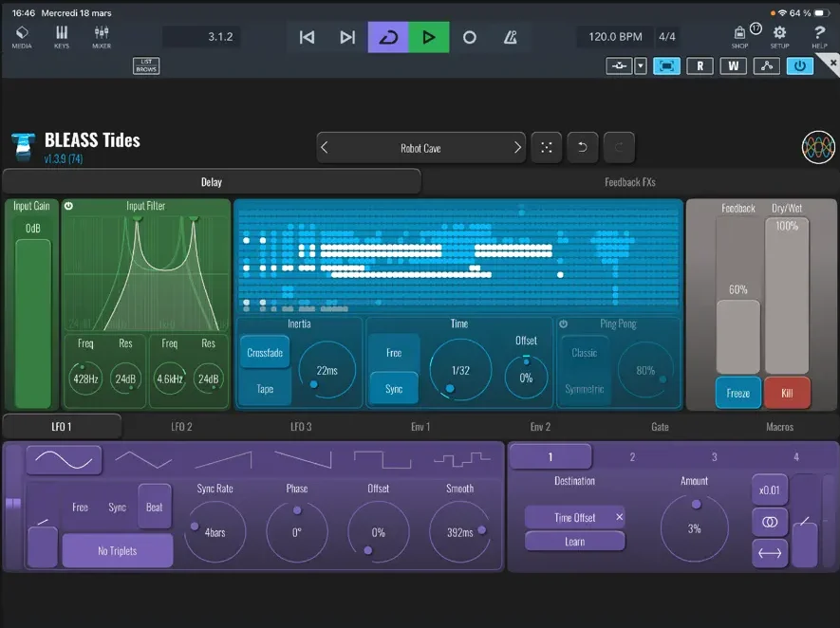Adjust the Input Gain slider

pos(32,323)
